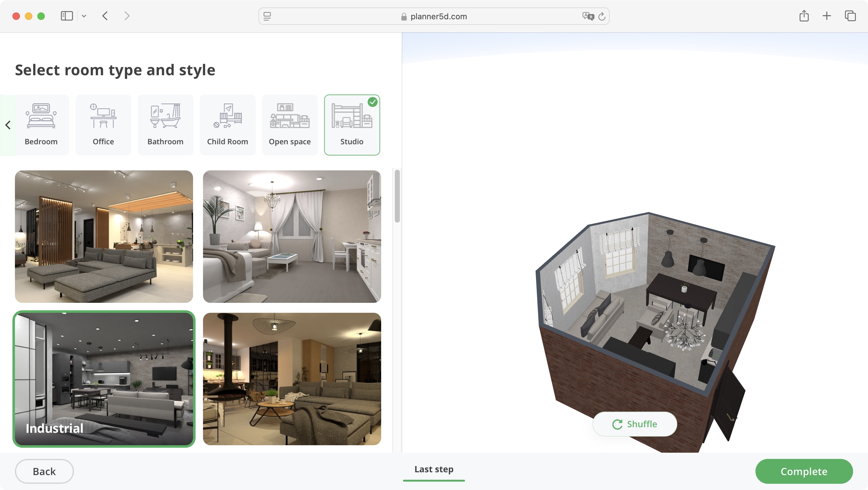Choose the Bathroom room type

click(165, 125)
